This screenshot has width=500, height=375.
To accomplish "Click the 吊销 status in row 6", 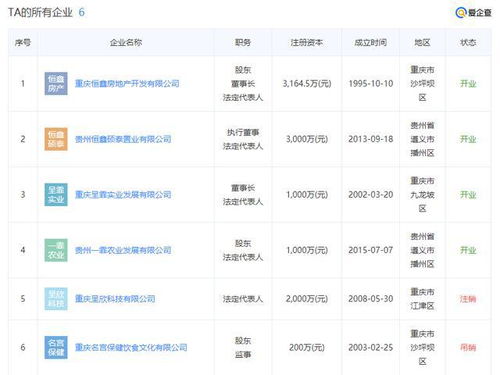I will pos(468,347).
